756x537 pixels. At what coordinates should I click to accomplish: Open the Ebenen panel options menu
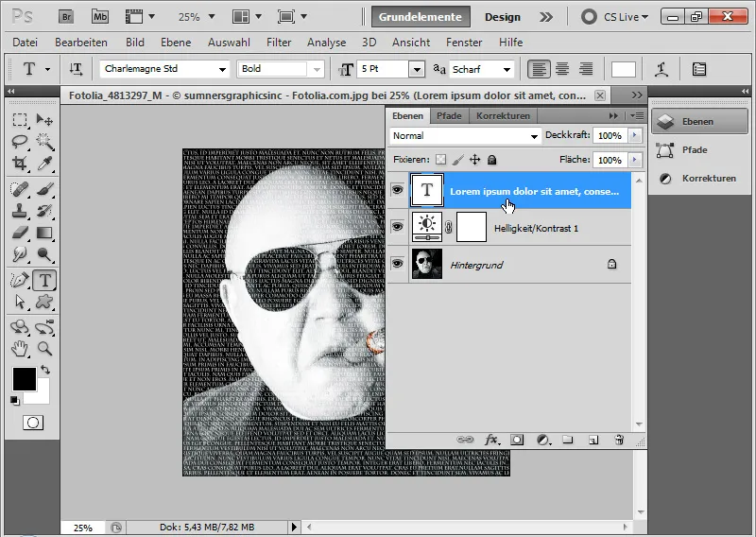[x=637, y=115]
